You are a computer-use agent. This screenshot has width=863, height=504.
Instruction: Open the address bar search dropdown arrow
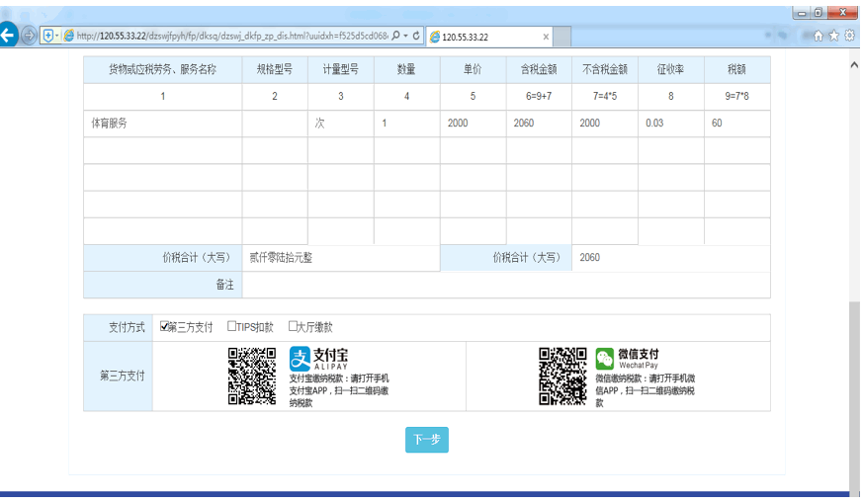click(405, 37)
